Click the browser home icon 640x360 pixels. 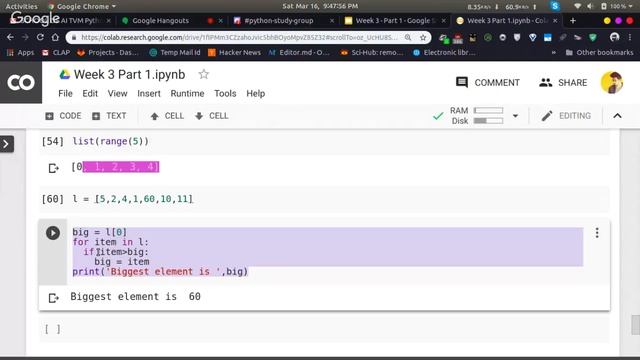[55, 37]
